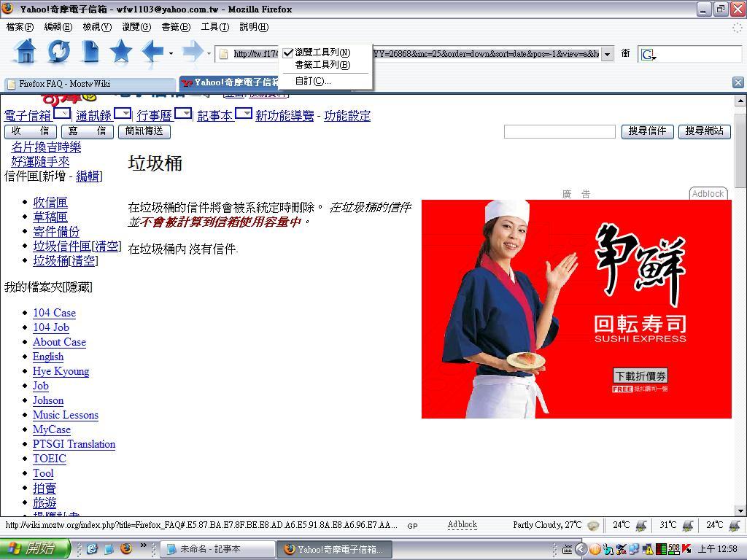The width and height of the screenshot is (747, 560).
Task: Open the 檢視(V) menu
Action: (x=97, y=27)
